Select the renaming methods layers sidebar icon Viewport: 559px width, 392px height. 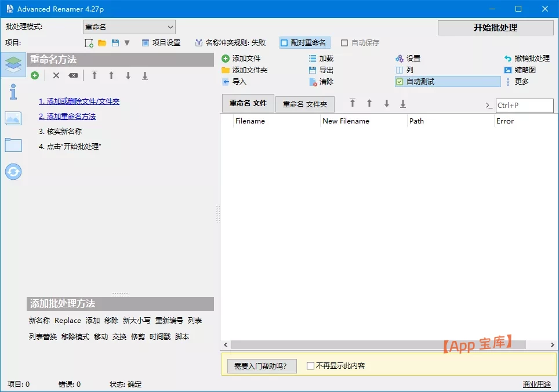[13, 64]
